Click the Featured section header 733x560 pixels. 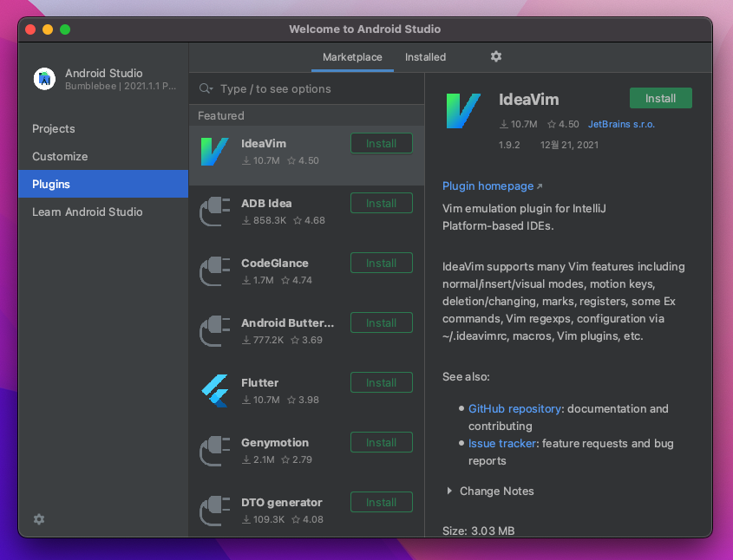point(220,115)
